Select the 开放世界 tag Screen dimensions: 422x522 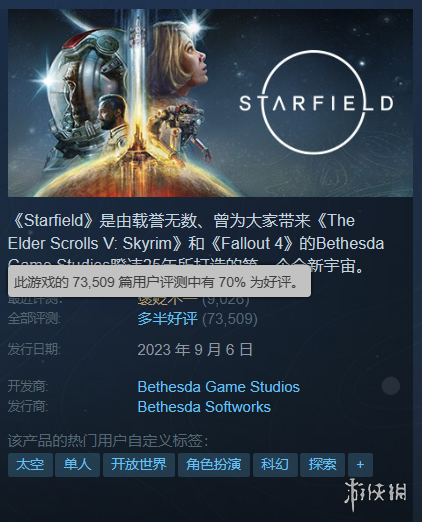click(139, 465)
